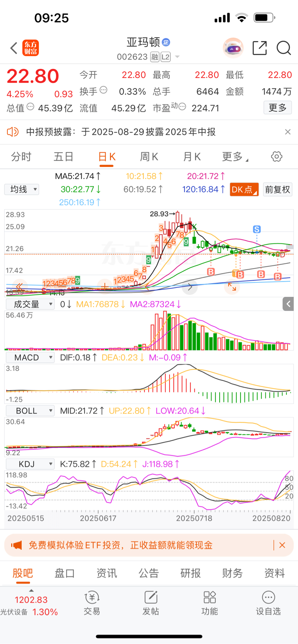Switch to 研报 tab

click(191, 573)
